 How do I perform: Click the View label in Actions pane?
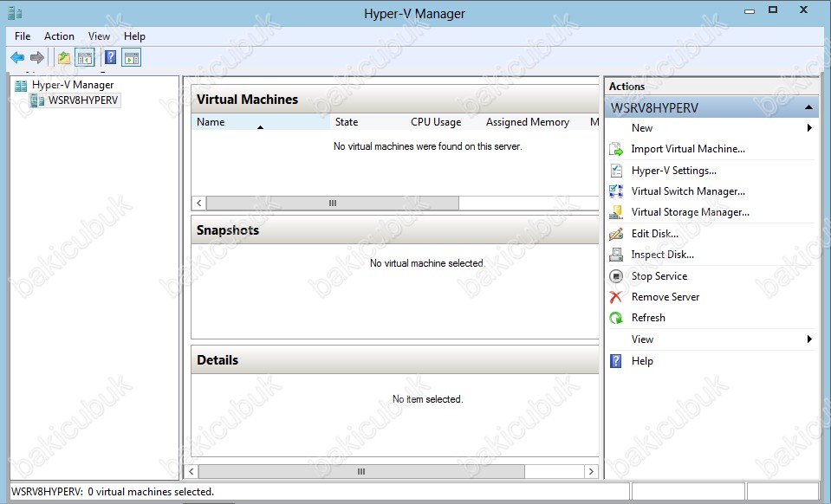click(x=642, y=339)
